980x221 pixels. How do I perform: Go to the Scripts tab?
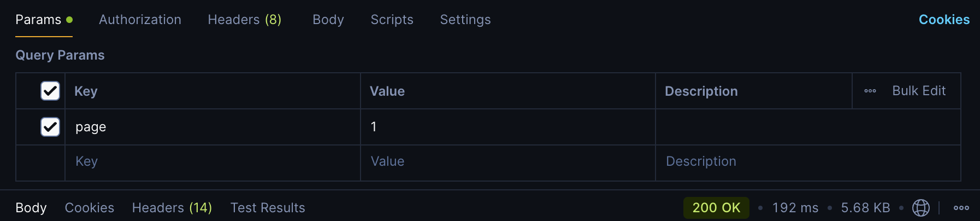click(392, 20)
